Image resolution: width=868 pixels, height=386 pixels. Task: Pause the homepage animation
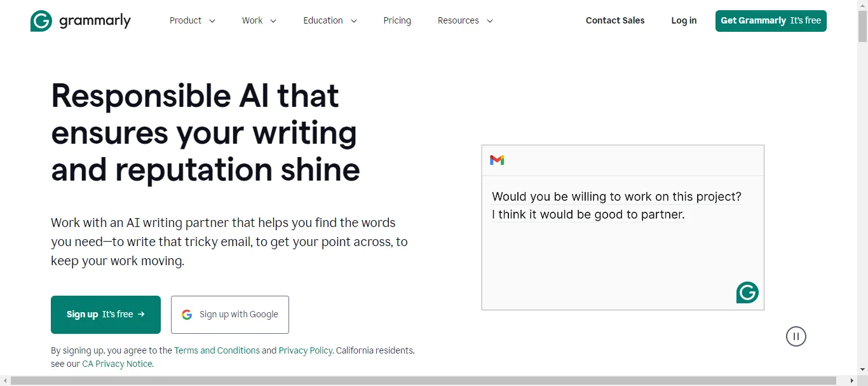[796, 336]
